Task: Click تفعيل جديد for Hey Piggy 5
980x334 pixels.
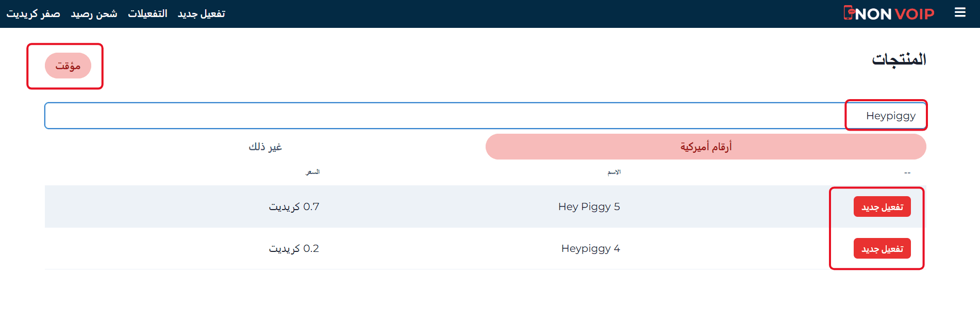Action: (x=882, y=206)
